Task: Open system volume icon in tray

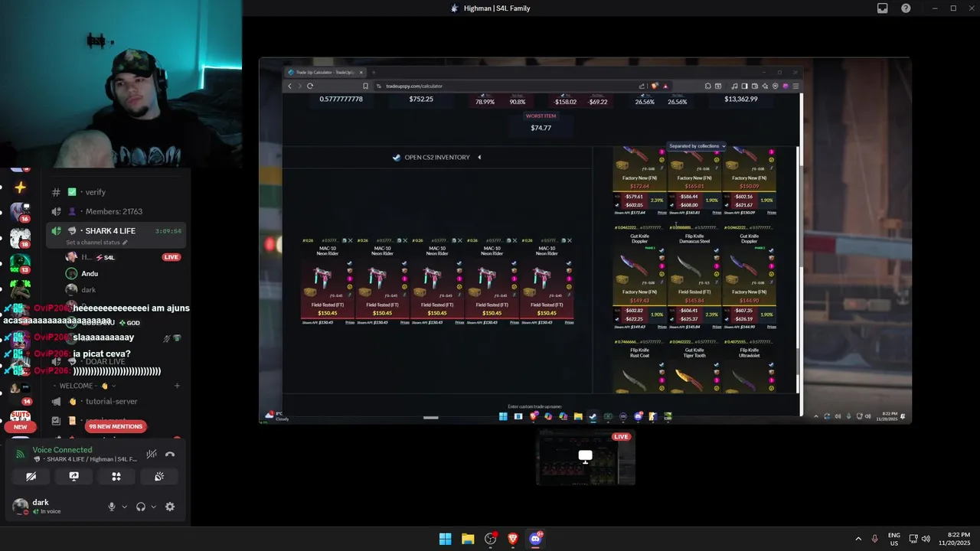Action: click(x=926, y=539)
